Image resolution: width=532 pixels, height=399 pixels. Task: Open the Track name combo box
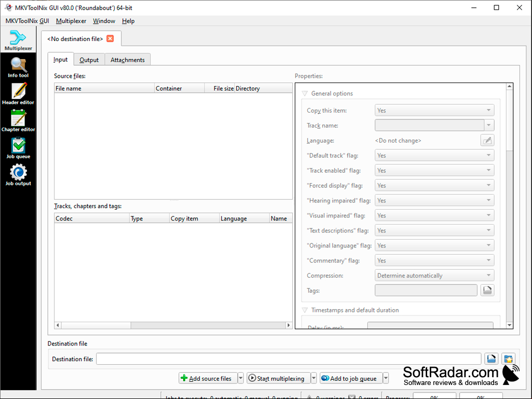(434, 125)
